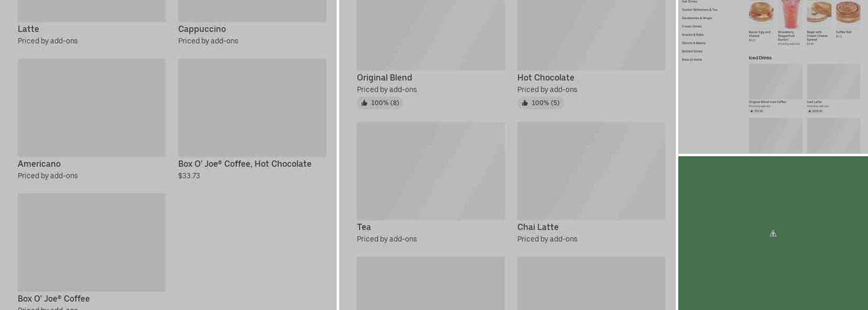Viewport: 868px width, 310px height.
Task: Click the Tea item image placeholder
Action: [431, 170]
